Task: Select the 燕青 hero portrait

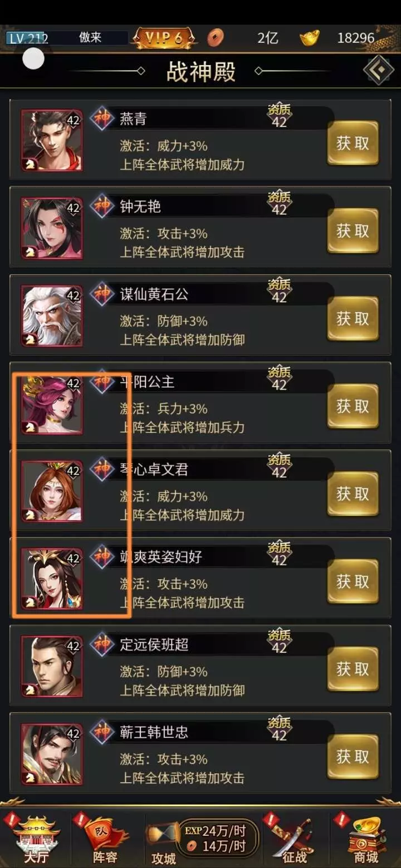Action: 52,140
